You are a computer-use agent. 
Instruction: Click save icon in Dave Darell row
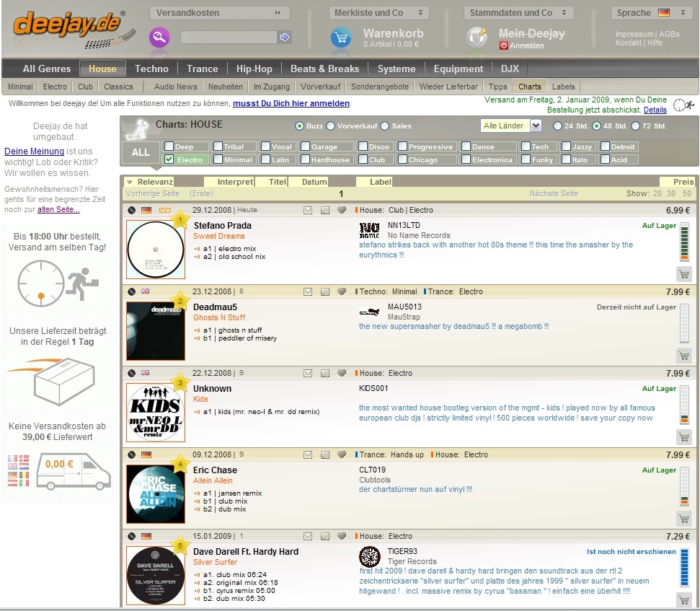[x=325, y=536]
